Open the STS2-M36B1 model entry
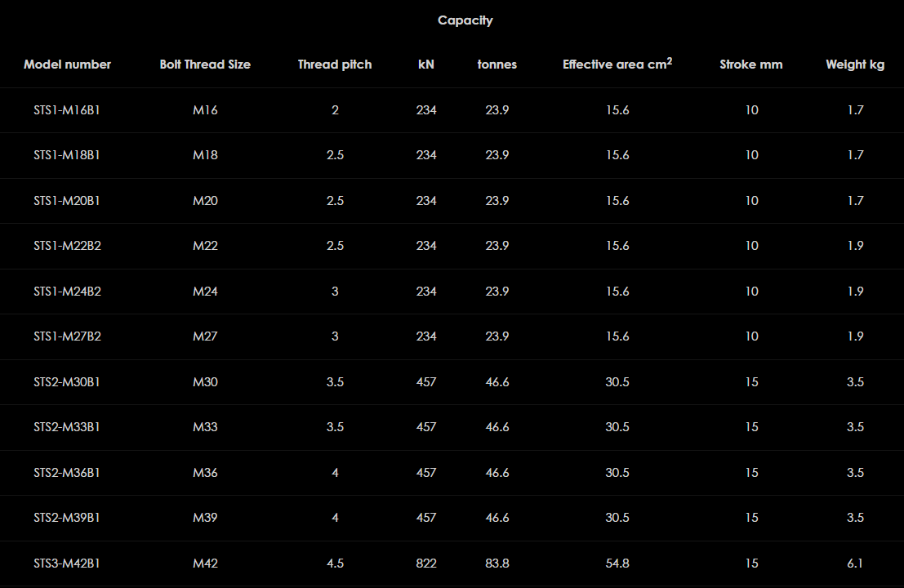The image size is (904, 588). point(67,472)
